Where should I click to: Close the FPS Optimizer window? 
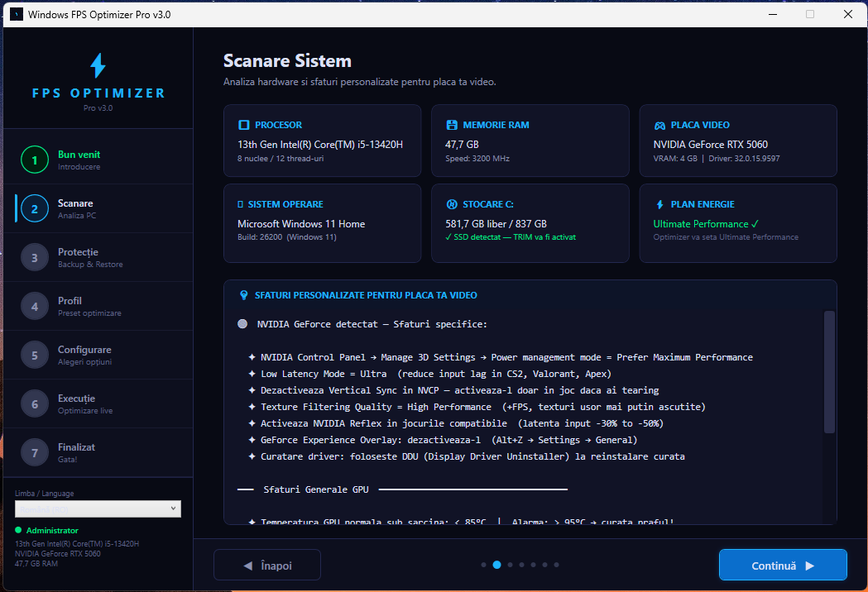tap(847, 14)
